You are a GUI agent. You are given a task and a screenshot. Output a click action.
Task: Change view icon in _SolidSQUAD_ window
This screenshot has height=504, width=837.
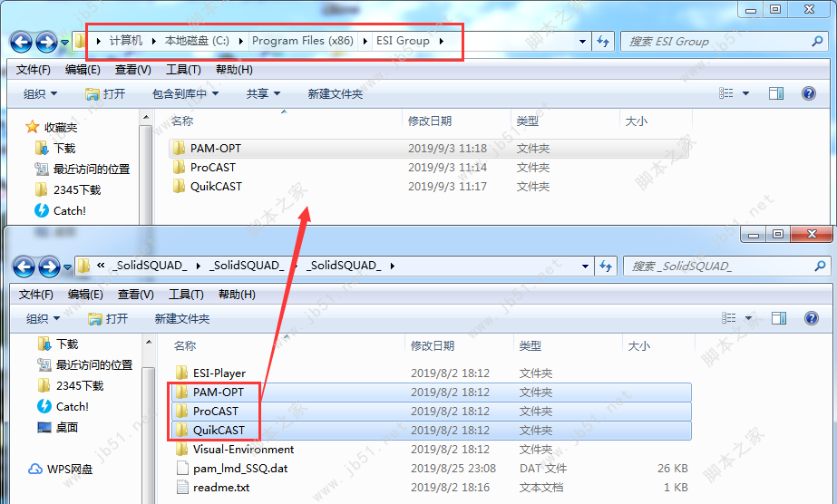pyautogui.click(x=729, y=318)
